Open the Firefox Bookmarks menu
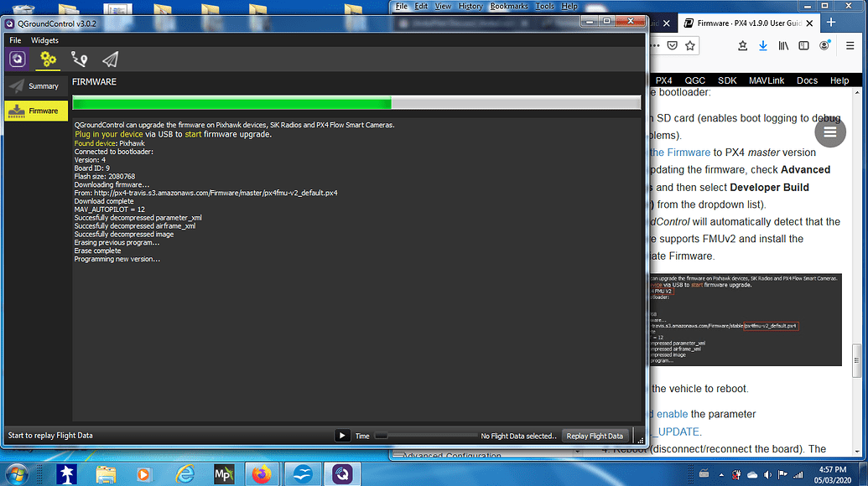Image resolution: width=868 pixels, height=486 pixels. tap(509, 6)
